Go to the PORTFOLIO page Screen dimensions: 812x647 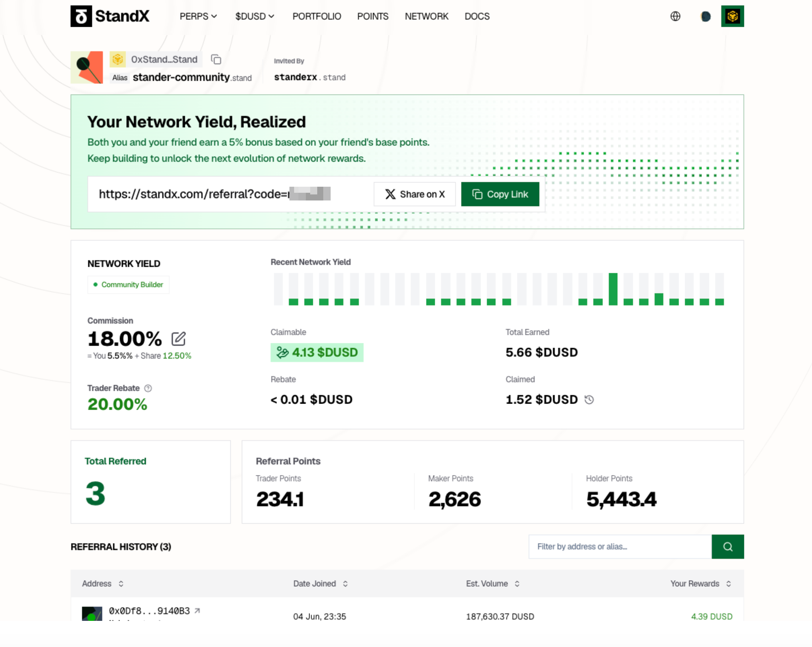click(317, 16)
